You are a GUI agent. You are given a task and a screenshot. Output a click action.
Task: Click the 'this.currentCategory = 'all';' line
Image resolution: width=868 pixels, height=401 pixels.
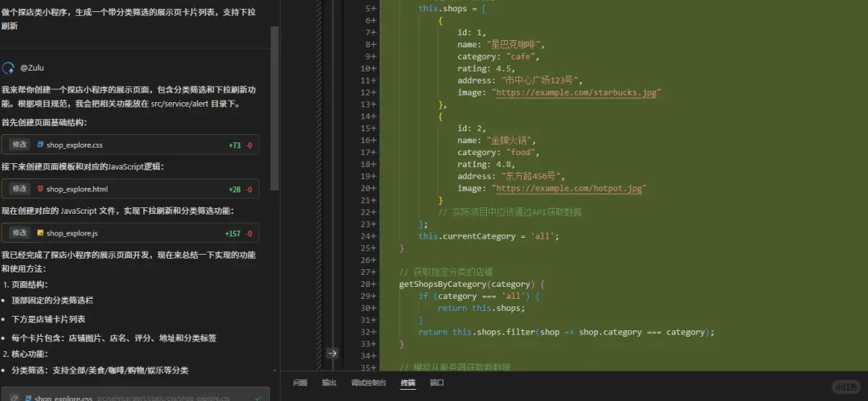489,236
